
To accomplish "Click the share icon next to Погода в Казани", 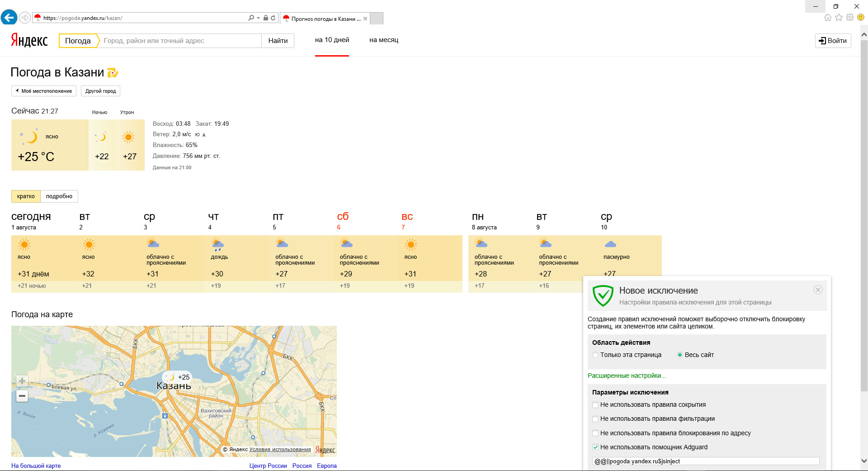I will (113, 72).
